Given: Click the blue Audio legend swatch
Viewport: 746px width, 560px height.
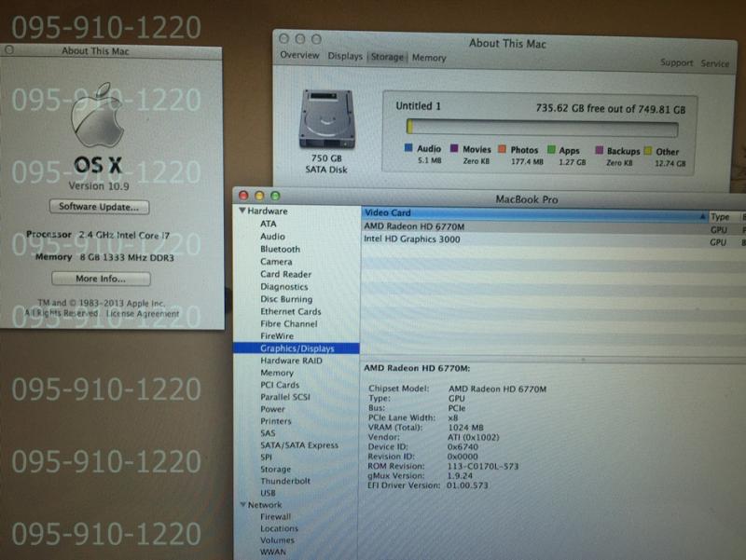Looking at the screenshot, I should pos(408,148).
